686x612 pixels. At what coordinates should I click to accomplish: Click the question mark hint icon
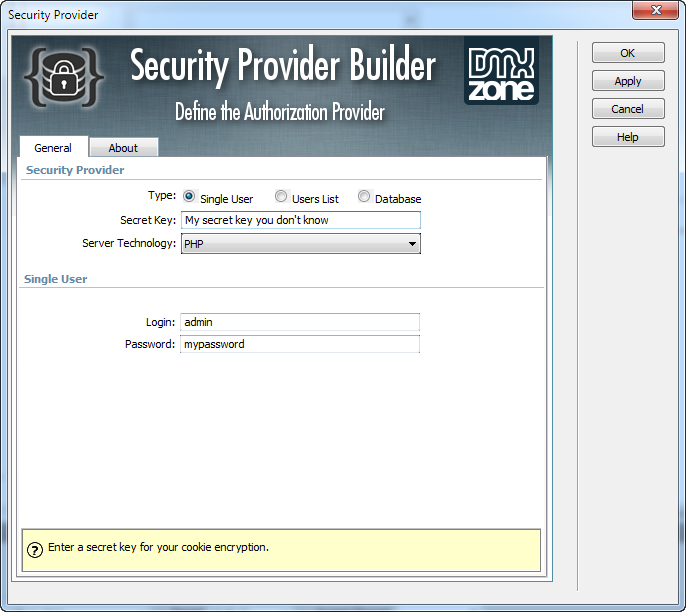[x=35, y=550]
